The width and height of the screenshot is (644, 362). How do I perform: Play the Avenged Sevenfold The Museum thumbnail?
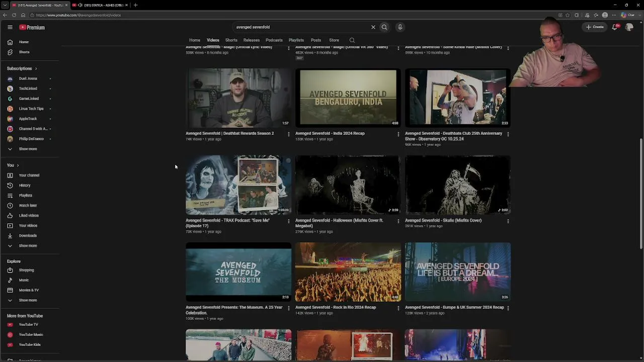[x=238, y=271]
